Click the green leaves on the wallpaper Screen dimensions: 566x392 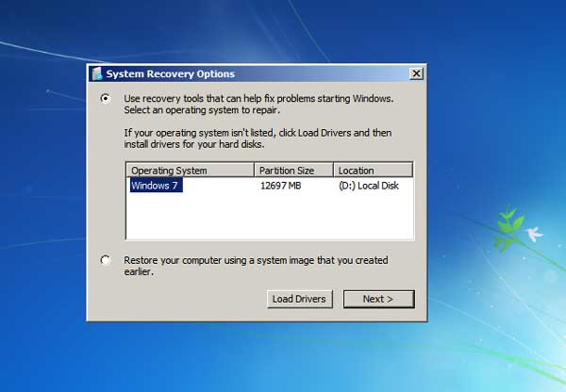tap(509, 221)
